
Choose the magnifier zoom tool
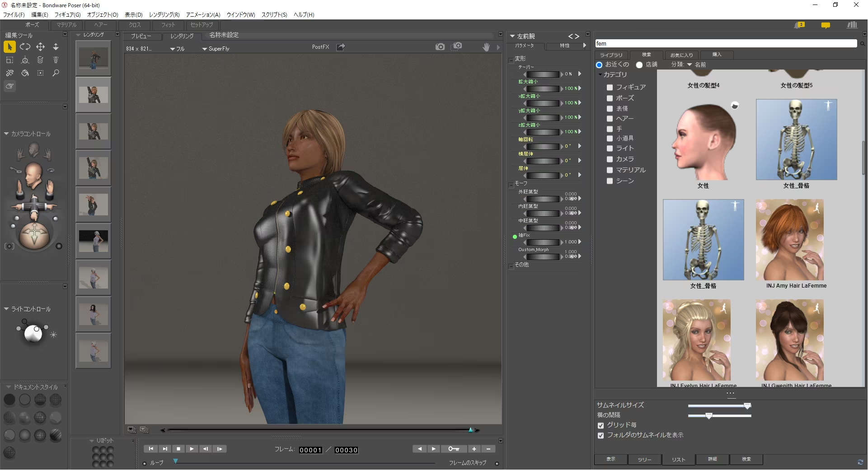56,73
